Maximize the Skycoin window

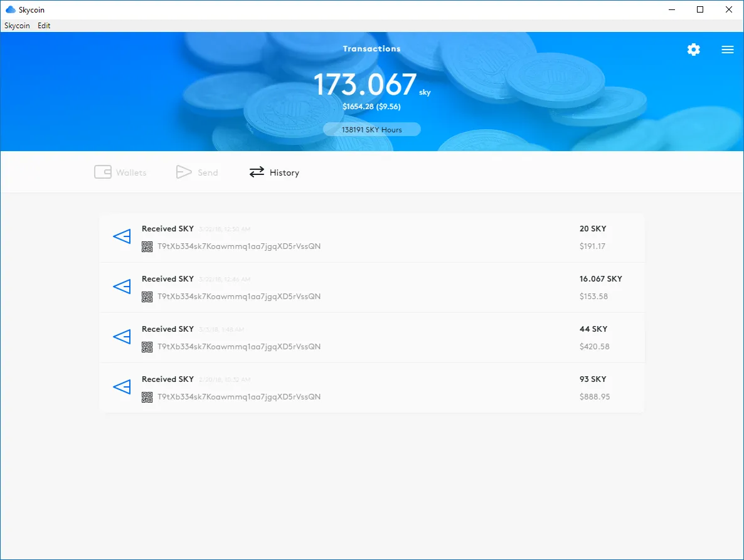pyautogui.click(x=700, y=9)
